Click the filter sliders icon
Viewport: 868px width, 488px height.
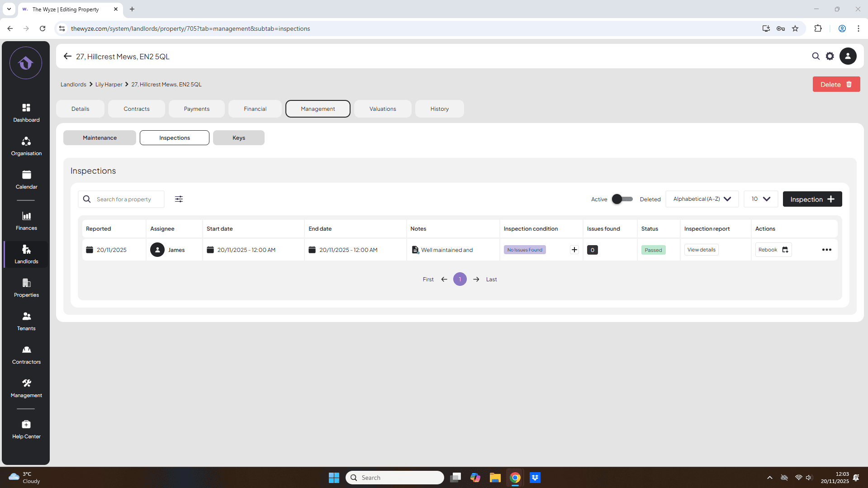click(x=179, y=199)
